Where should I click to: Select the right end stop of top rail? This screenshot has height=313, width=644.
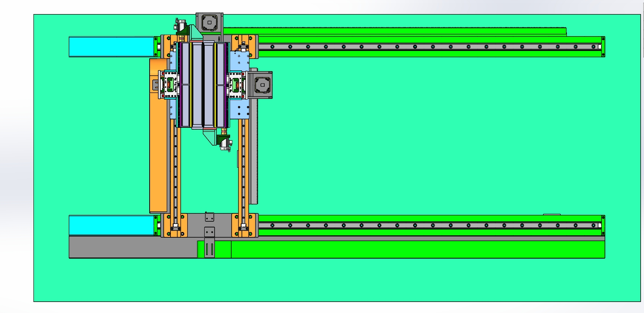click(x=603, y=47)
